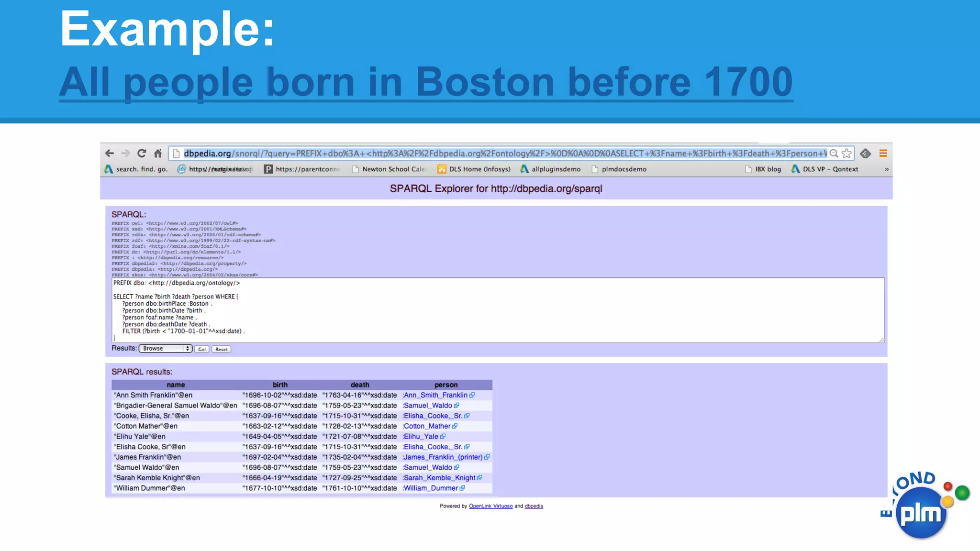Open the James_Franklin_(printer) resource link
Screen dimensions: 980x551
point(443,457)
